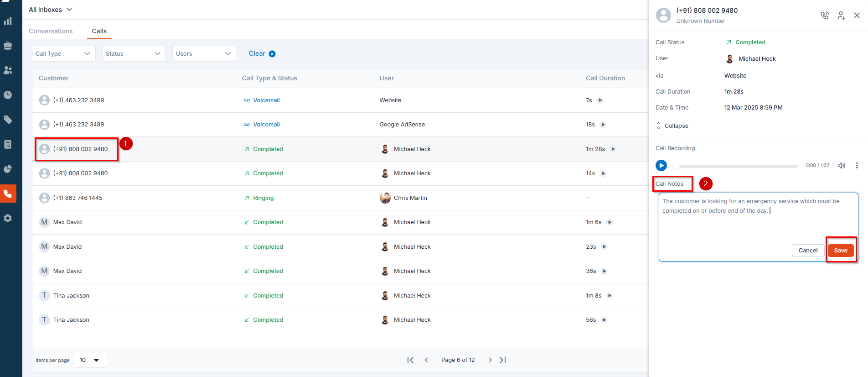Open recording more options three-dot menu

coord(857,165)
